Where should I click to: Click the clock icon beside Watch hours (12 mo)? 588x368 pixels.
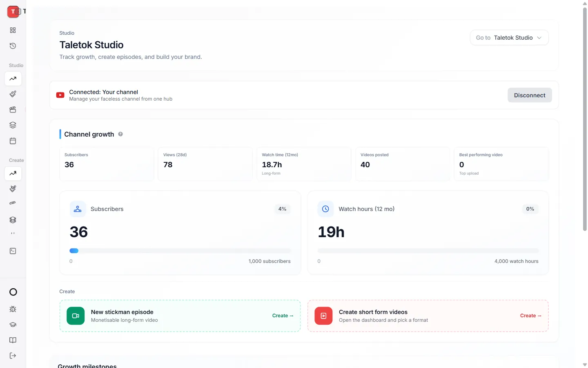[x=325, y=209]
